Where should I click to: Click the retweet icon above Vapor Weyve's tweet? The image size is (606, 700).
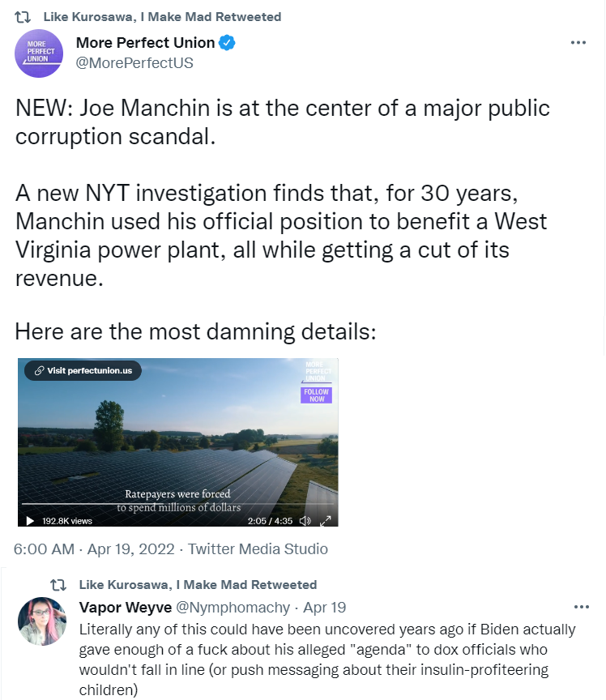tap(58, 584)
